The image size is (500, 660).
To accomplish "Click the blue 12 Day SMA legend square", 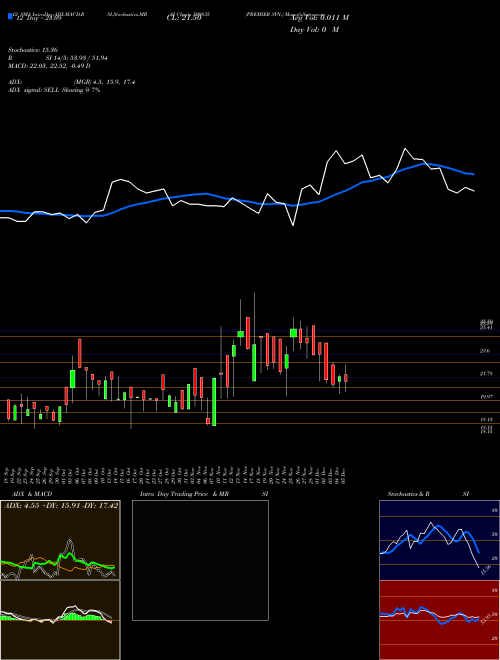I will click(10, 16).
